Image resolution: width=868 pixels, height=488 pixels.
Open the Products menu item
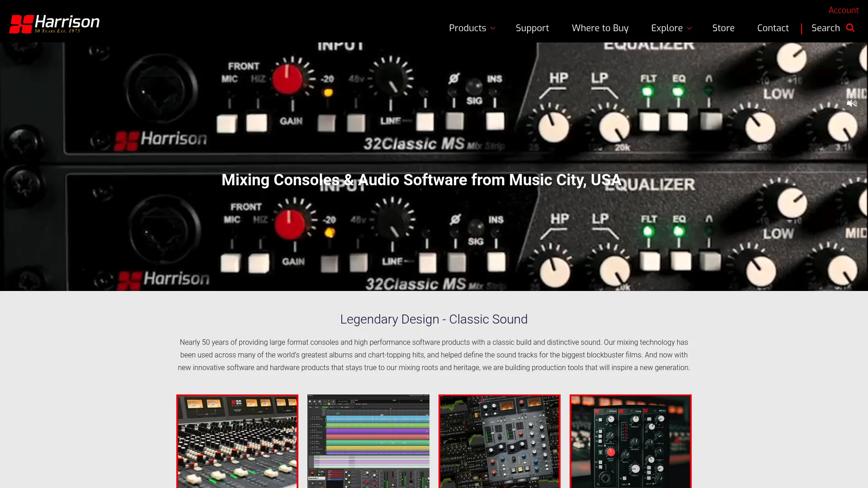467,28
